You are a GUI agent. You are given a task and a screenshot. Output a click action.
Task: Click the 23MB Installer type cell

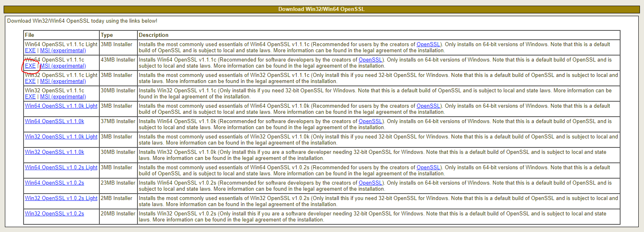[118, 186]
